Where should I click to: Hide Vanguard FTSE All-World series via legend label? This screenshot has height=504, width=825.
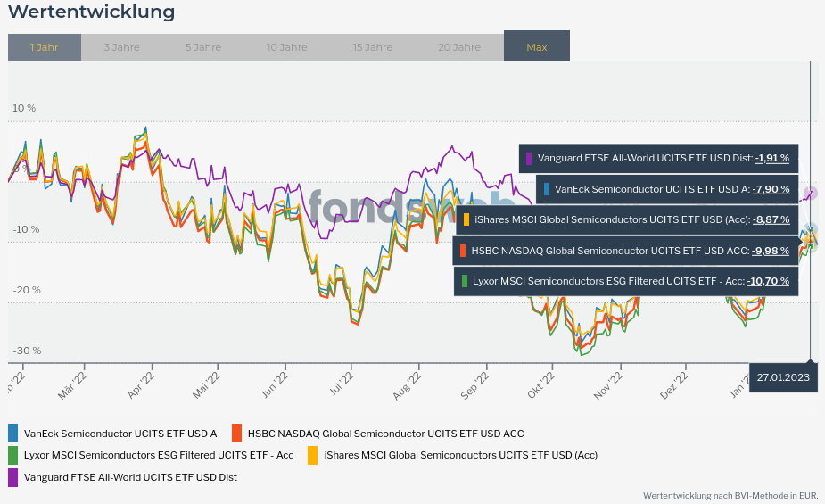click(130, 477)
